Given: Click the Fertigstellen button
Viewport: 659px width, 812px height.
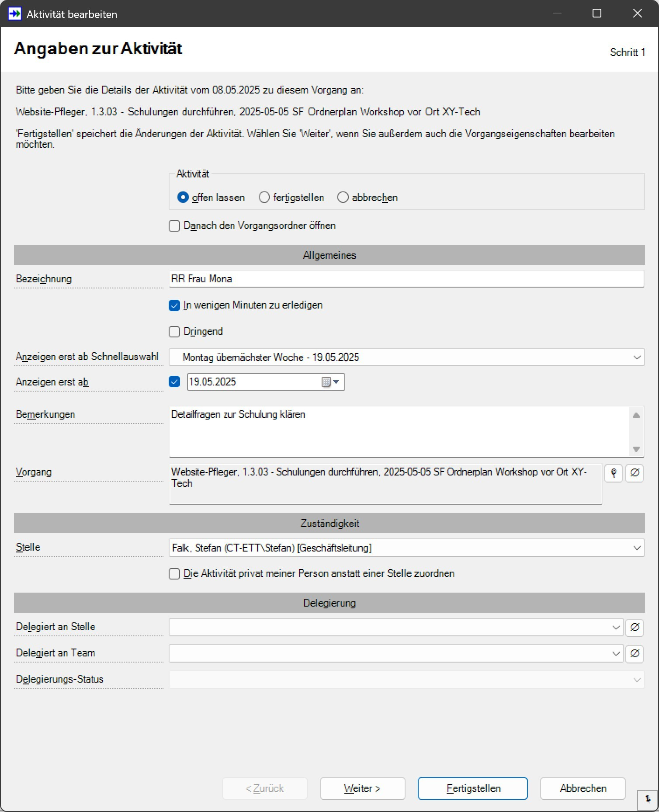Looking at the screenshot, I should coord(472,788).
